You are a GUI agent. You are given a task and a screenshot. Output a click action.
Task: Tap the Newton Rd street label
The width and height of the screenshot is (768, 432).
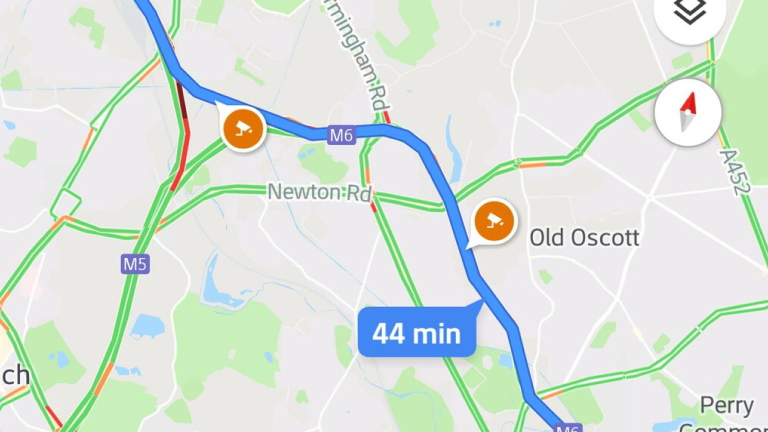[319, 192]
